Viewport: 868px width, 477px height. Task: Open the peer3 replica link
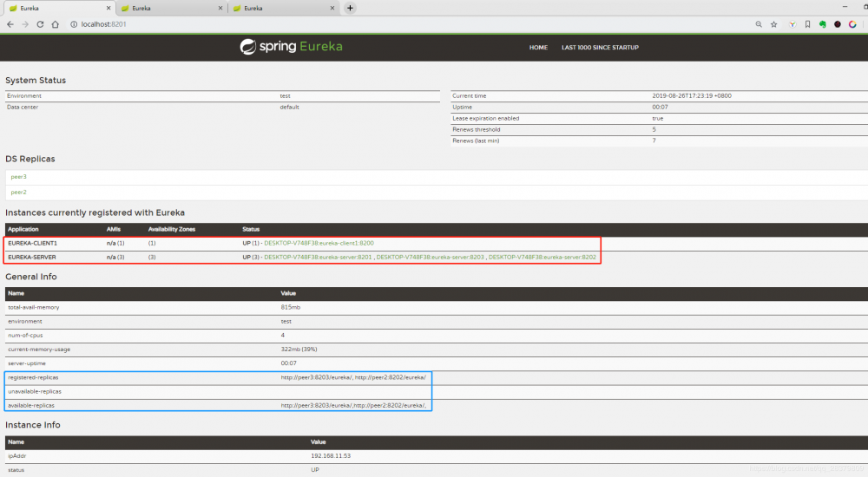click(x=18, y=177)
